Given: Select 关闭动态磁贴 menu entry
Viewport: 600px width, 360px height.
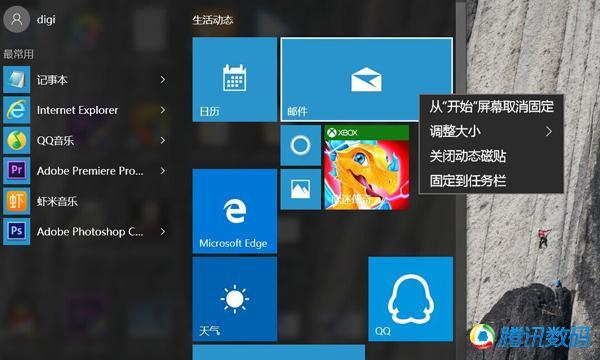Looking at the screenshot, I should [491, 156].
